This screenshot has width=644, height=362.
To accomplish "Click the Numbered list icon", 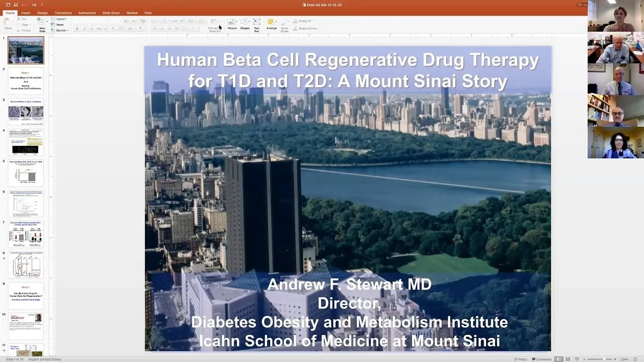I will (x=165, y=21).
